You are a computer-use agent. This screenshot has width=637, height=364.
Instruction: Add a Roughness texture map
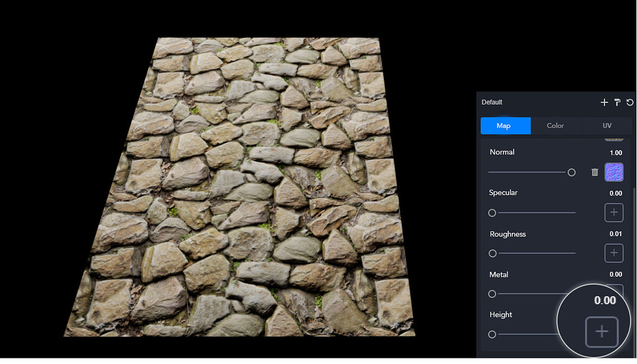[613, 253]
